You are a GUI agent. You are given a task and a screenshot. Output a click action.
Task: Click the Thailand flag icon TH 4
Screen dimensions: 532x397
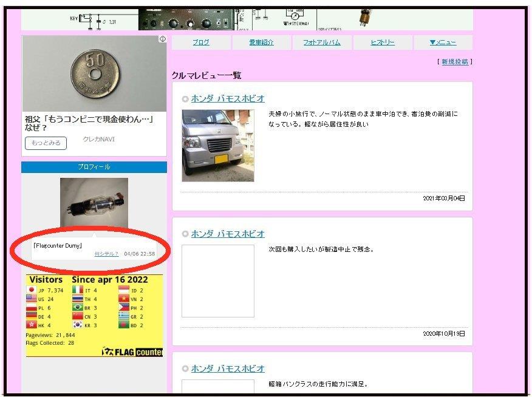[78, 299]
